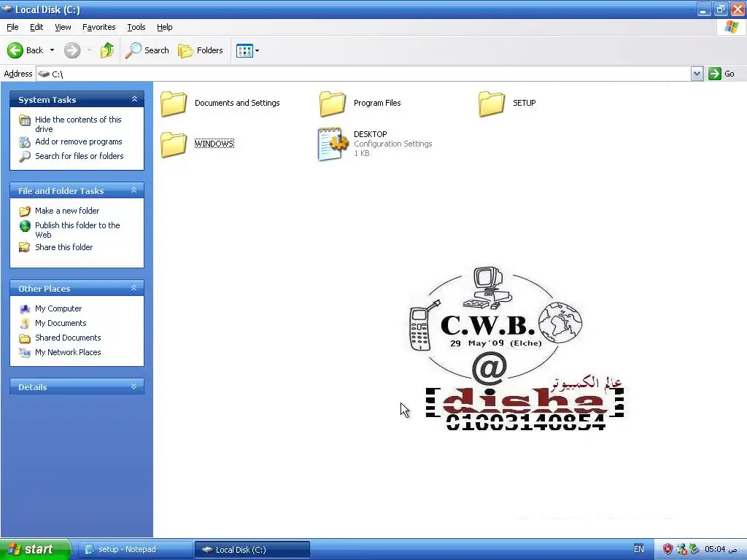The width and height of the screenshot is (747, 560).
Task: Collapse the System Tasks panel
Action: pyautogui.click(x=134, y=99)
